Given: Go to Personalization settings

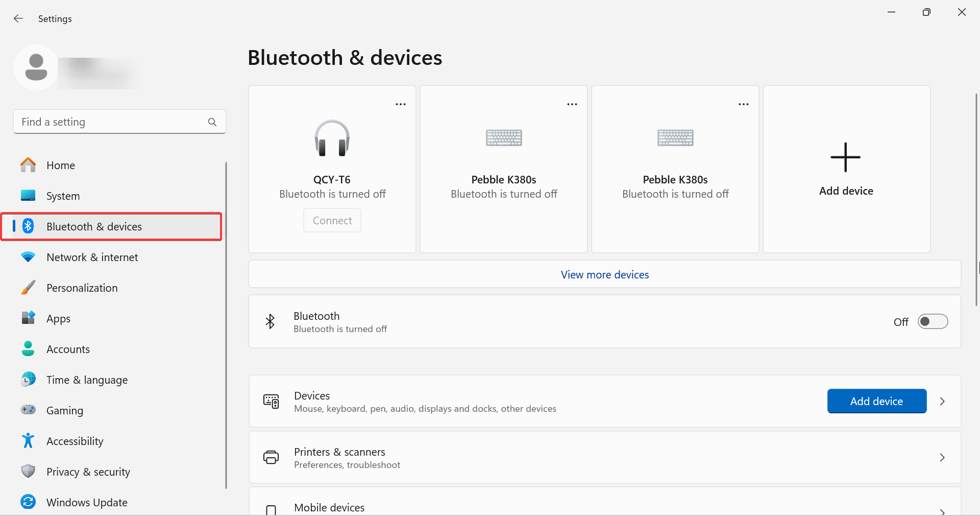Looking at the screenshot, I should coord(82,288).
